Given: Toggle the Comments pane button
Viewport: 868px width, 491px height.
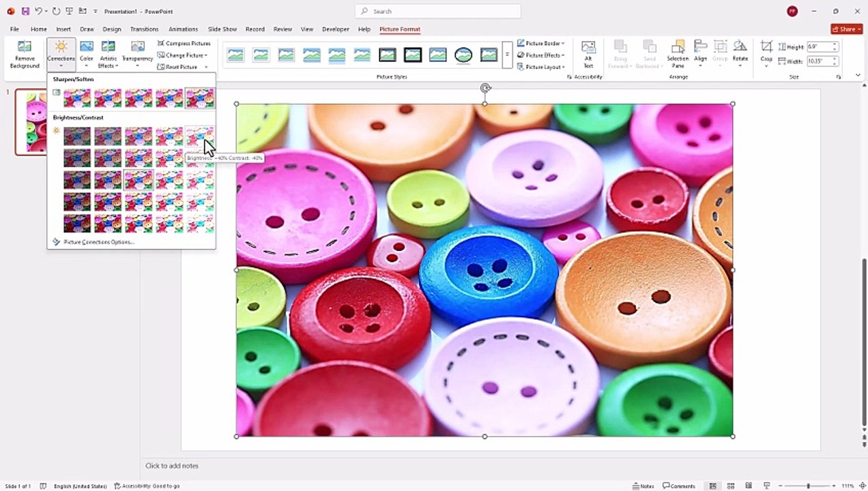Looking at the screenshot, I should (679, 486).
